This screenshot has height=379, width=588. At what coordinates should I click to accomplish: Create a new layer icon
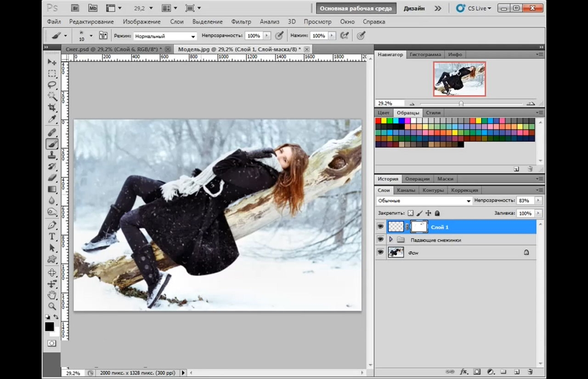tap(516, 372)
